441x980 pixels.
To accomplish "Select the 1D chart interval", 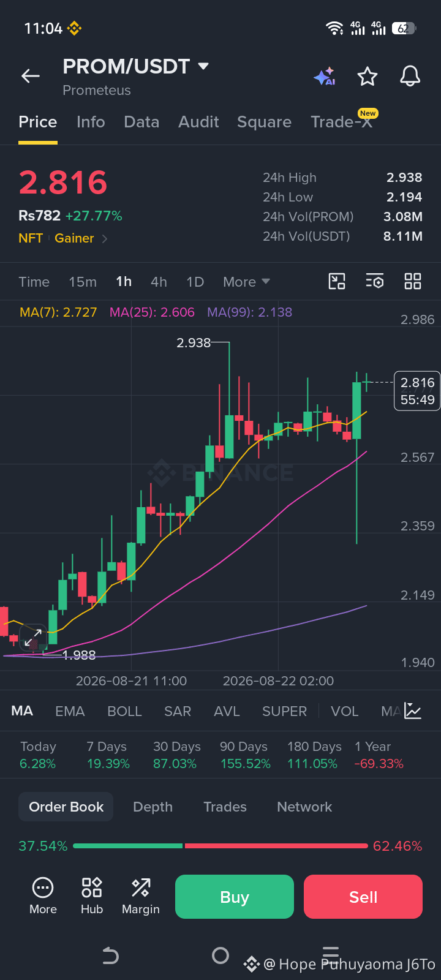I will (195, 282).
